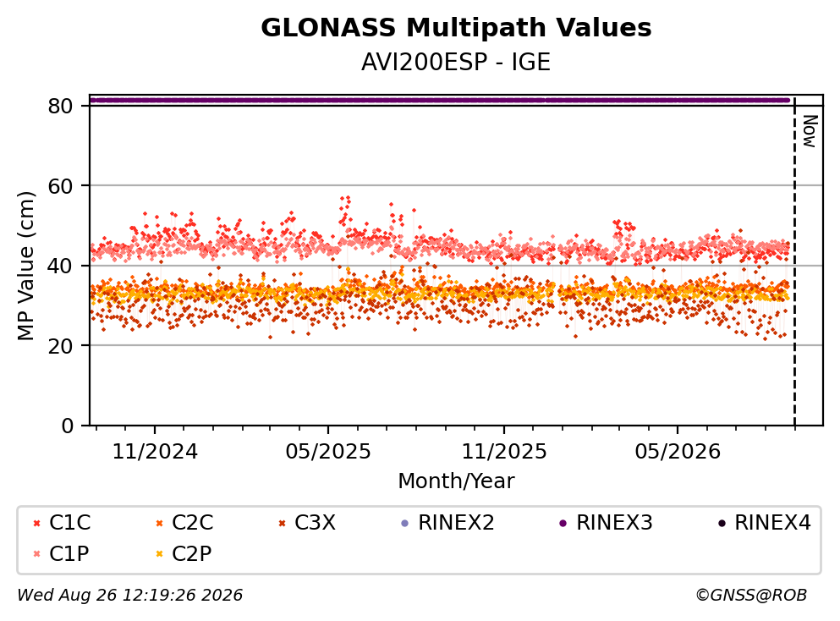Click the GLONASS Multipath Values title
The image size is (840, 621).
tap(456, 28)
